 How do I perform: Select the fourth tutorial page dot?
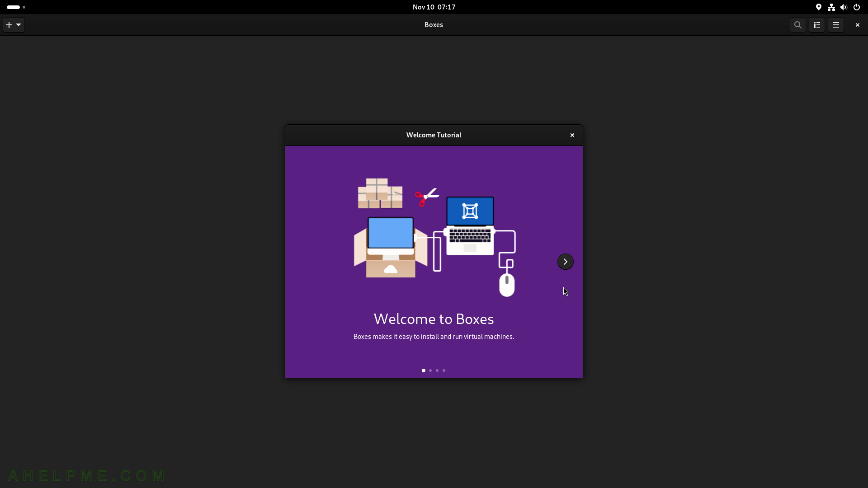(444, 371)
